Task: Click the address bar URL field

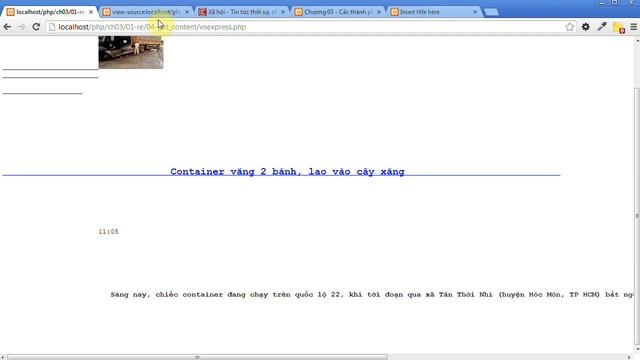Action: (310, 27)
